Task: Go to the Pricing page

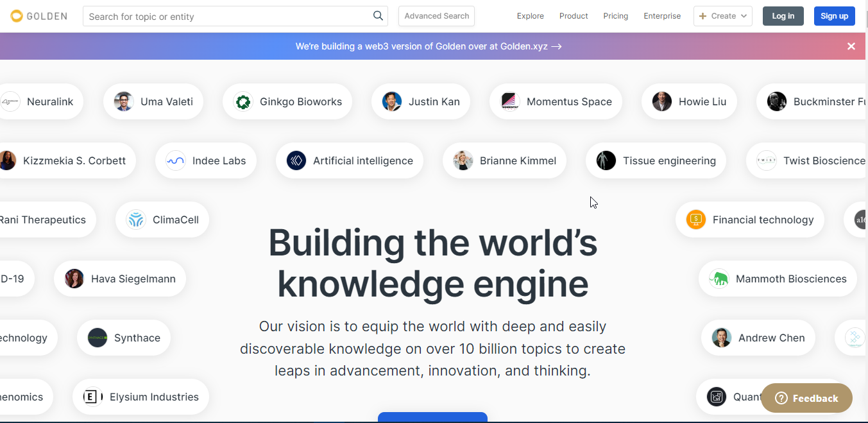Action: (615, 16)
